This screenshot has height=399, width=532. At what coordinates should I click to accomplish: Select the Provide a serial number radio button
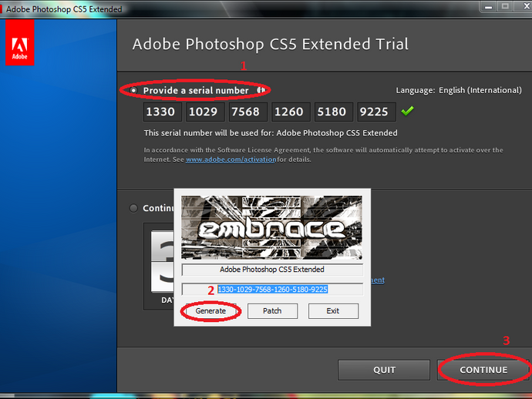pos(133,91)
